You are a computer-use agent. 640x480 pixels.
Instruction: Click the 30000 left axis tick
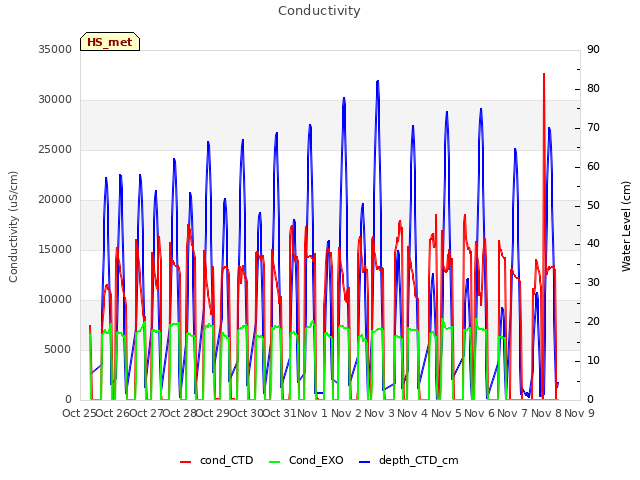55,100
